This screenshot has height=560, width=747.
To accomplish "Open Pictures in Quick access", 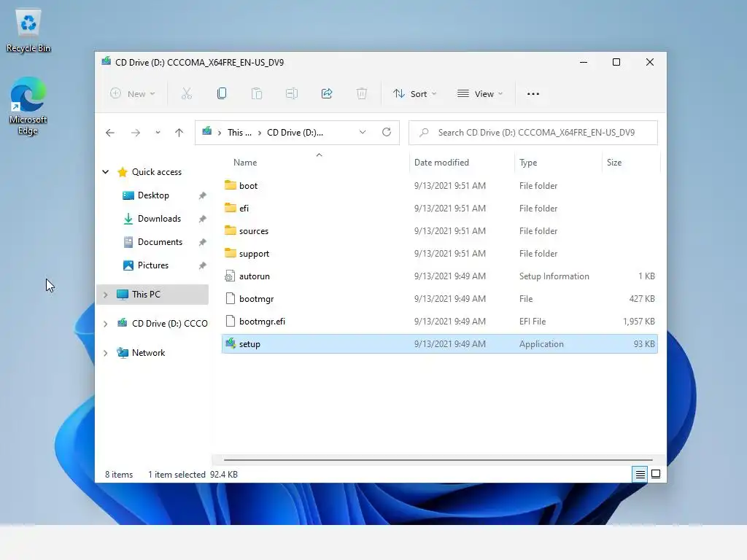I will pyautogui.click(x=153, y=265).
